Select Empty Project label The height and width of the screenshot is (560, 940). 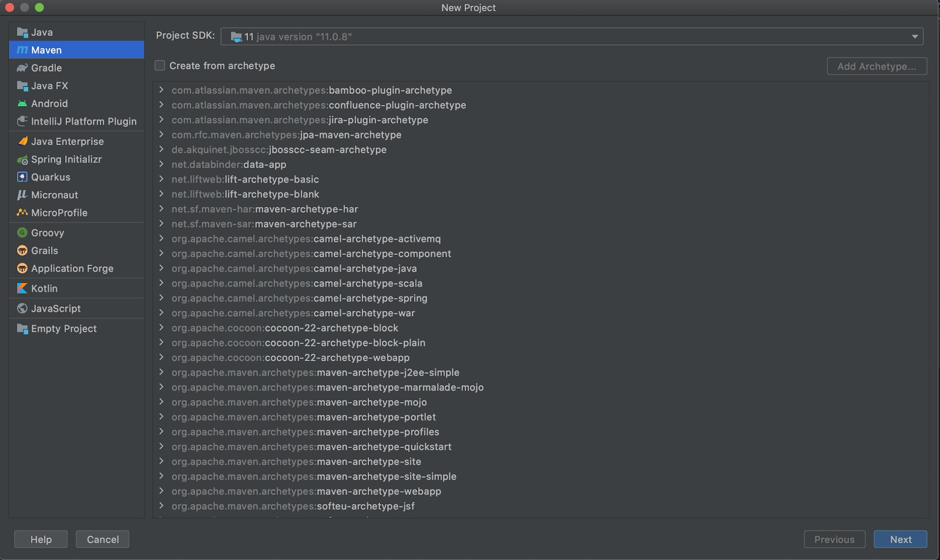pyautogui.click(x=64, y=329)
